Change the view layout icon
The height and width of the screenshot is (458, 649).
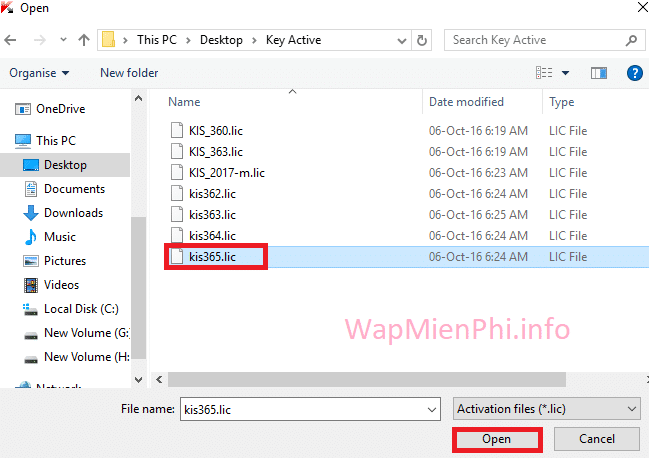pyautogui.click(x=544, y=72)
